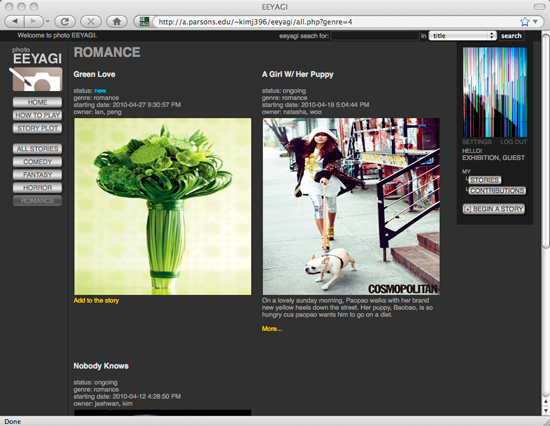This screenshot has height=426, width=550.
Task: Follow the Add to the story link
Action: point(96,300)
